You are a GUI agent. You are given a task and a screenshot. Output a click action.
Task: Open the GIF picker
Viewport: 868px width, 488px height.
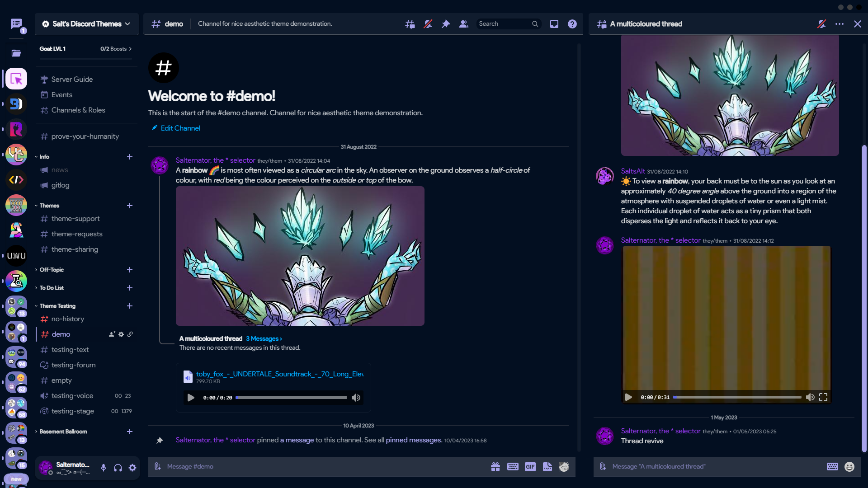[x=530, y=467]
